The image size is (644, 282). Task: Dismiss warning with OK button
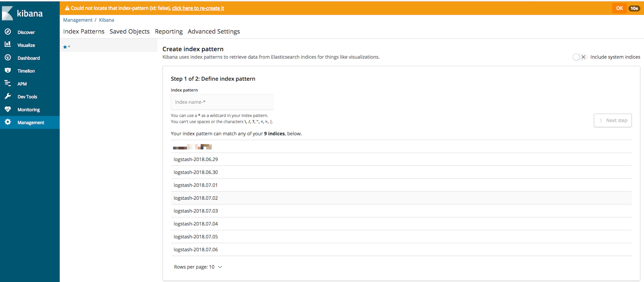coord(620,8)
